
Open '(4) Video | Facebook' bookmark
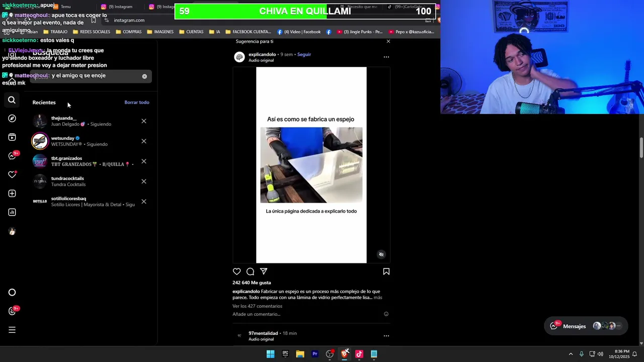(298, 32)
